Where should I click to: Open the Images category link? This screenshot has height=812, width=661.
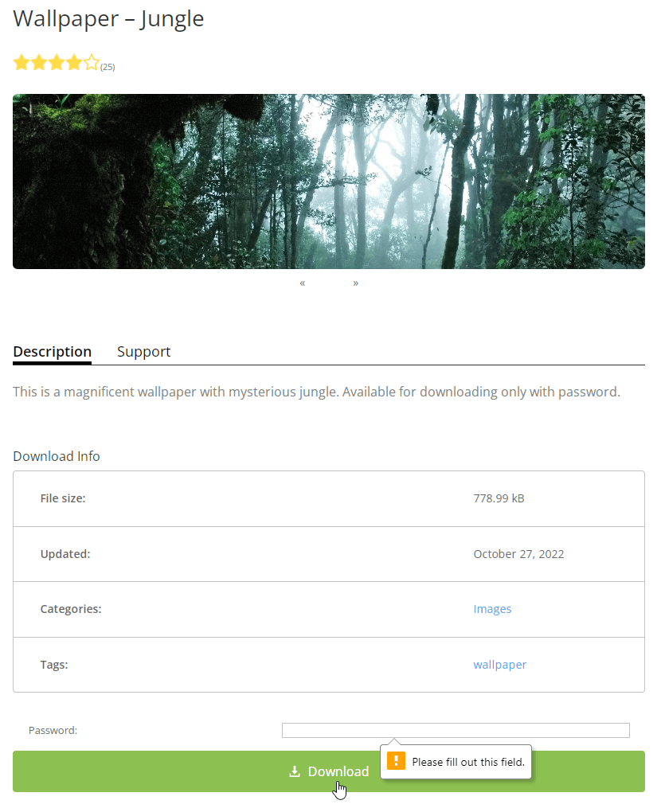(492, 609)
